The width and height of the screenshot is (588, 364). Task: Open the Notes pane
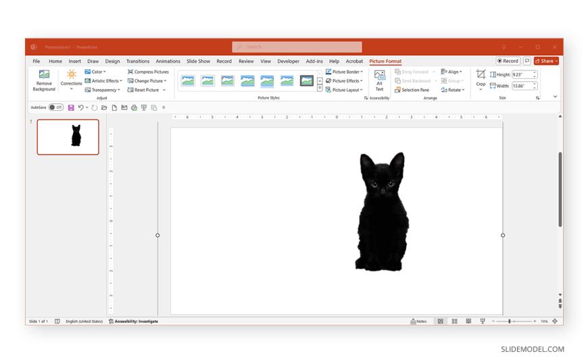[x=418, y=321]
